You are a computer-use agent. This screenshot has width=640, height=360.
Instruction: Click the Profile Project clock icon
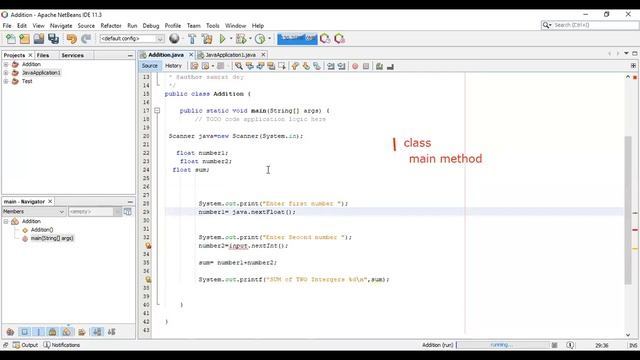point(260,39)
